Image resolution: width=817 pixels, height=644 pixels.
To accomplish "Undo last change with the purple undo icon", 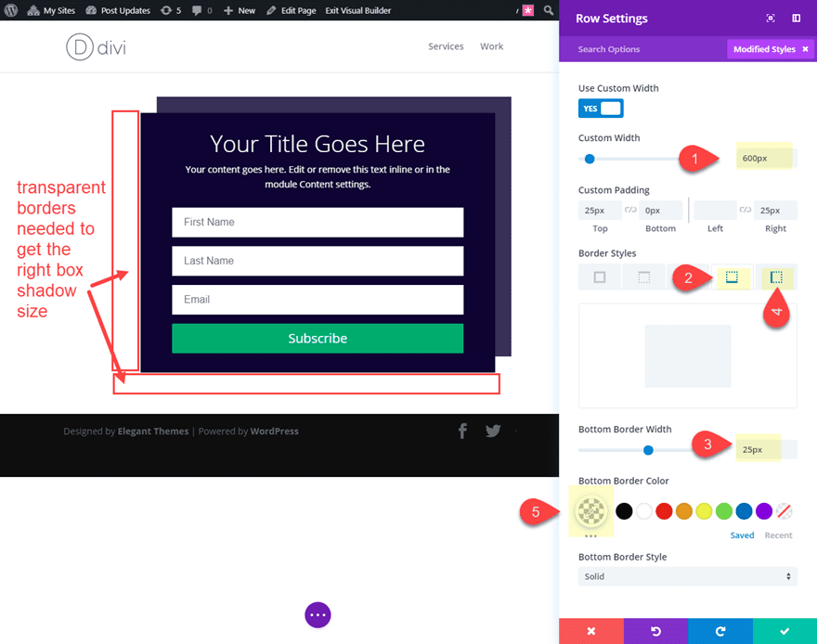I will (x=655, y=630).
